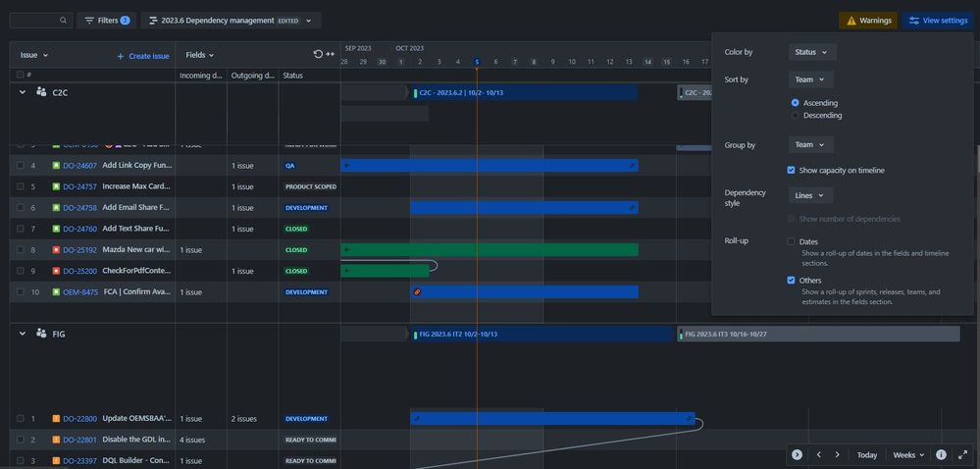Viewport: 980px width, 469px height.
Task: Advance the timeline with the next arrow
Action: click(837, 454)
